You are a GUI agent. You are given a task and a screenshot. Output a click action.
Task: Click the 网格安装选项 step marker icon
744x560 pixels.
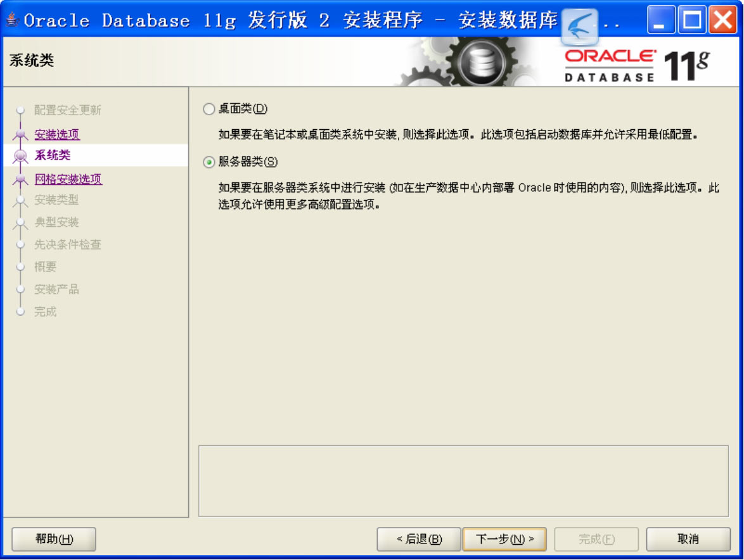(20, 179)
